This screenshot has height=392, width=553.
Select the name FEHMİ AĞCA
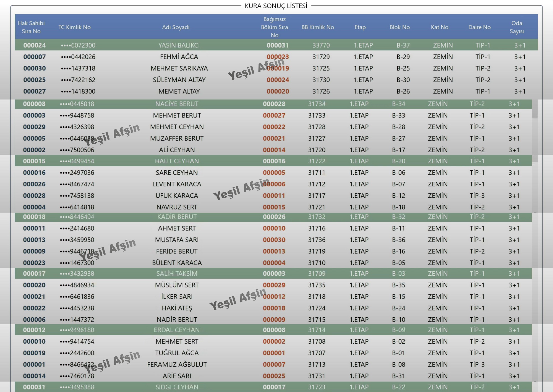[x=179, y=57]
